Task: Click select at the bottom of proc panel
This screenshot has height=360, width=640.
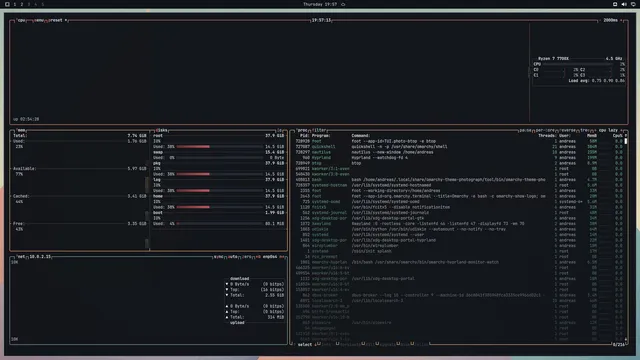Action: click(x=305, y=344)
